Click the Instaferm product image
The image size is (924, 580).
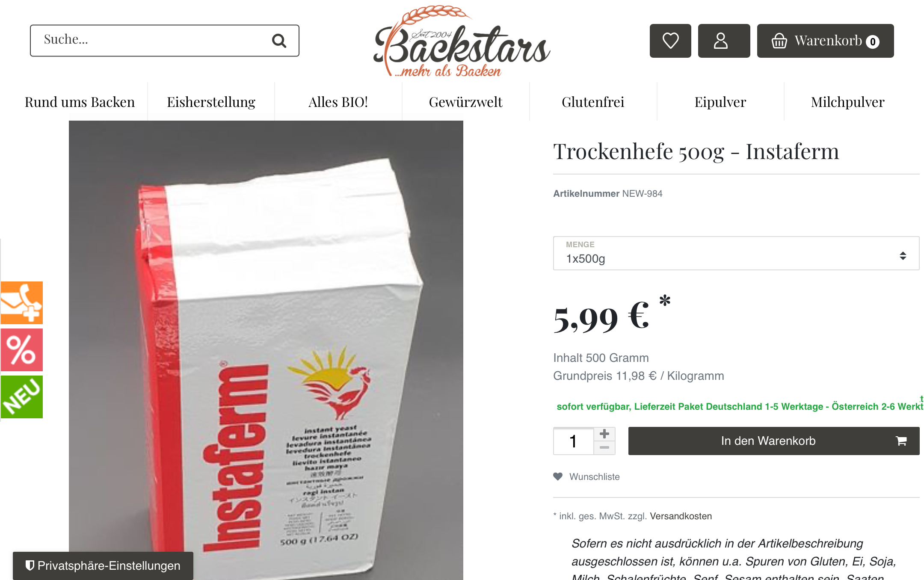click(x=266, y=350)
